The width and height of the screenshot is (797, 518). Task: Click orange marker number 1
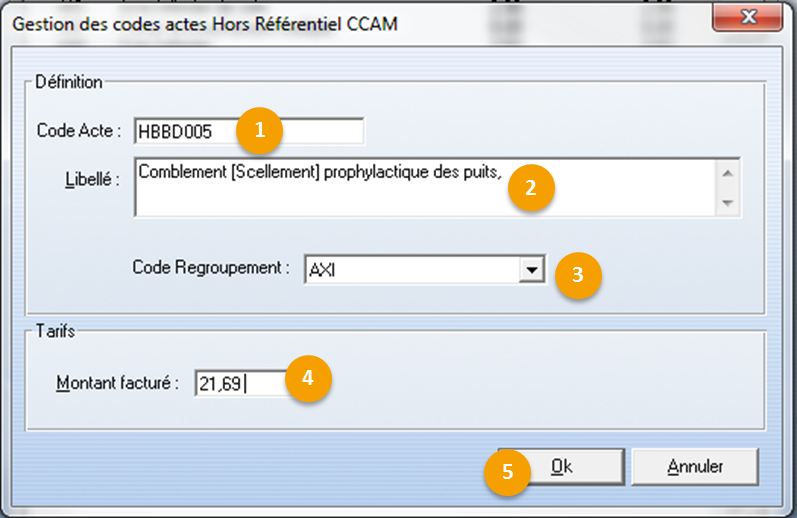(260, 131)
